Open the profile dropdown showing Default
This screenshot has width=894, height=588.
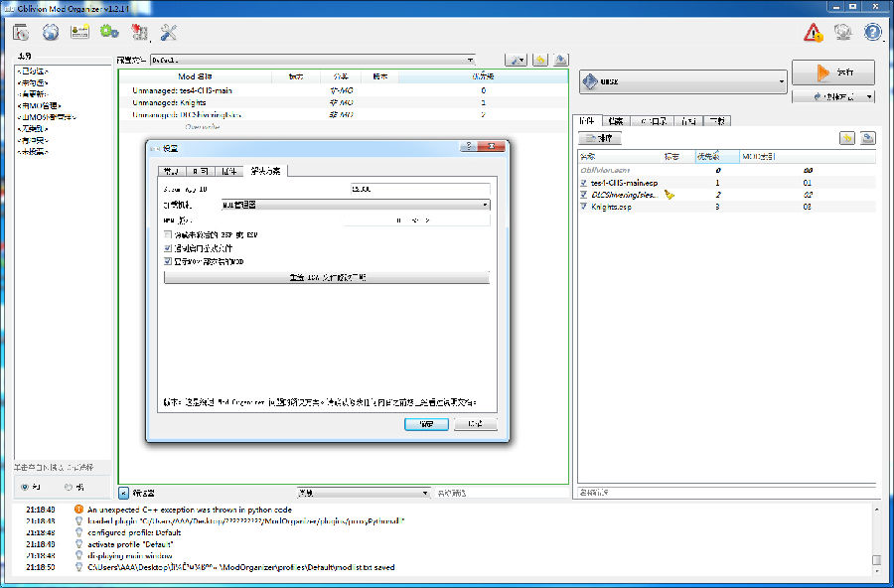[x=313, y=60]
